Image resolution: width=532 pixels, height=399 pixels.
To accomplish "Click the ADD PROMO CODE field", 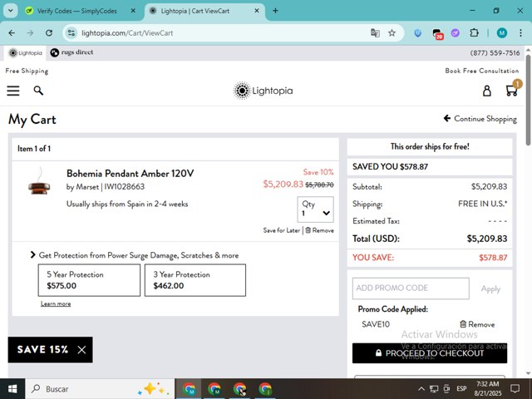I will (x=411, y=288).
